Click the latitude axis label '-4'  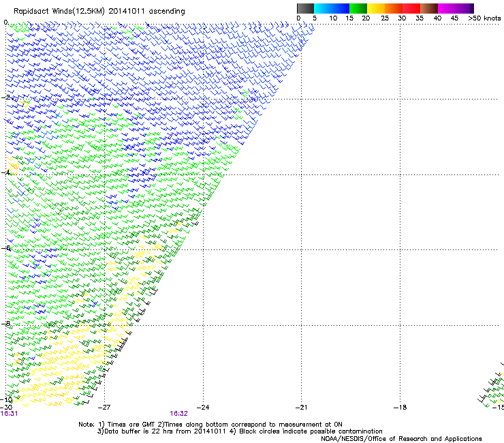coord(5,172)
